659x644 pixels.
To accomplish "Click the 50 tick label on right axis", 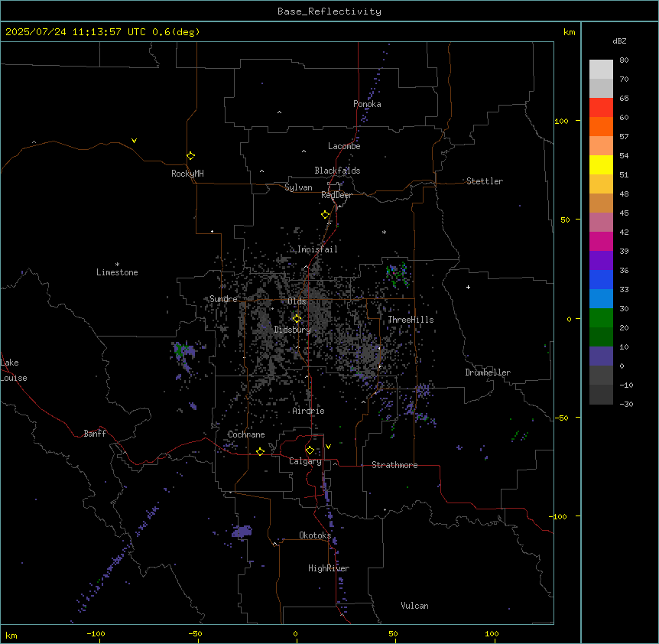I will [x=565, y=220].
